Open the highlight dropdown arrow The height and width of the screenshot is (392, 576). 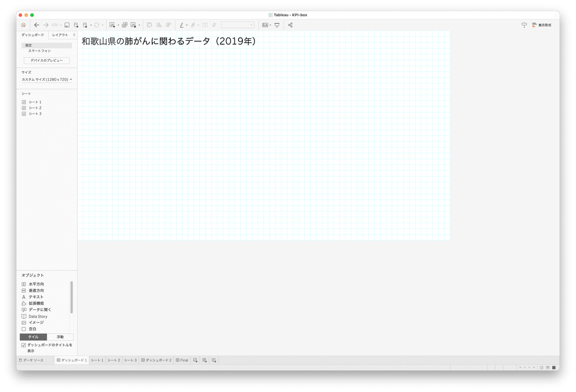click(x=187, y=25)
